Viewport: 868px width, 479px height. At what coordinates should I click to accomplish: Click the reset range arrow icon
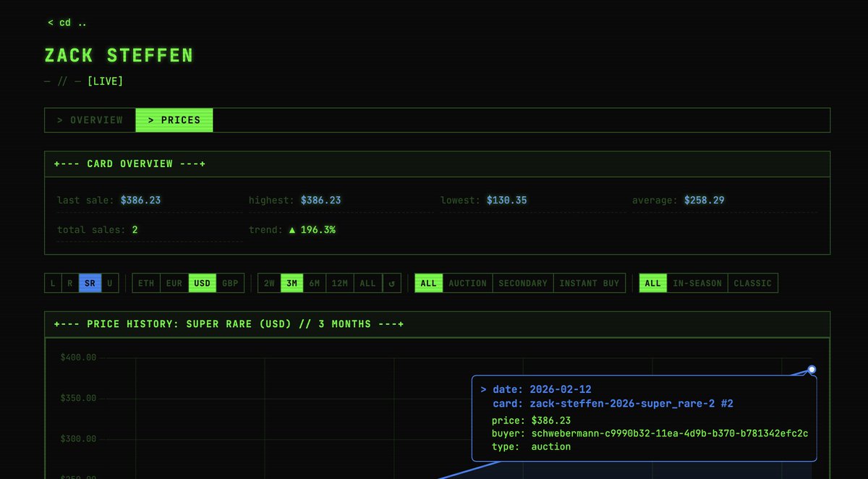coord(391,283)
